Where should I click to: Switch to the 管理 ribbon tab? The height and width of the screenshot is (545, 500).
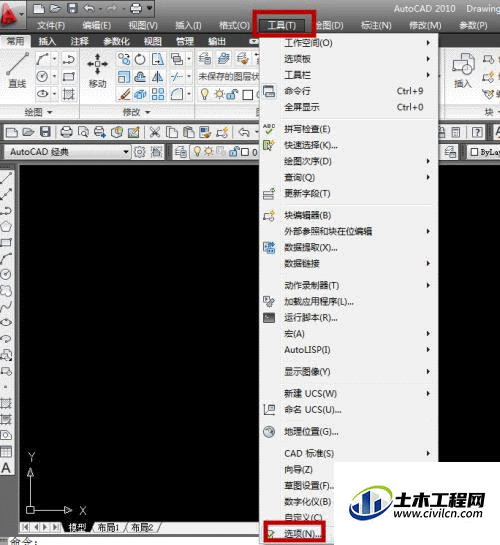point(185,41)
